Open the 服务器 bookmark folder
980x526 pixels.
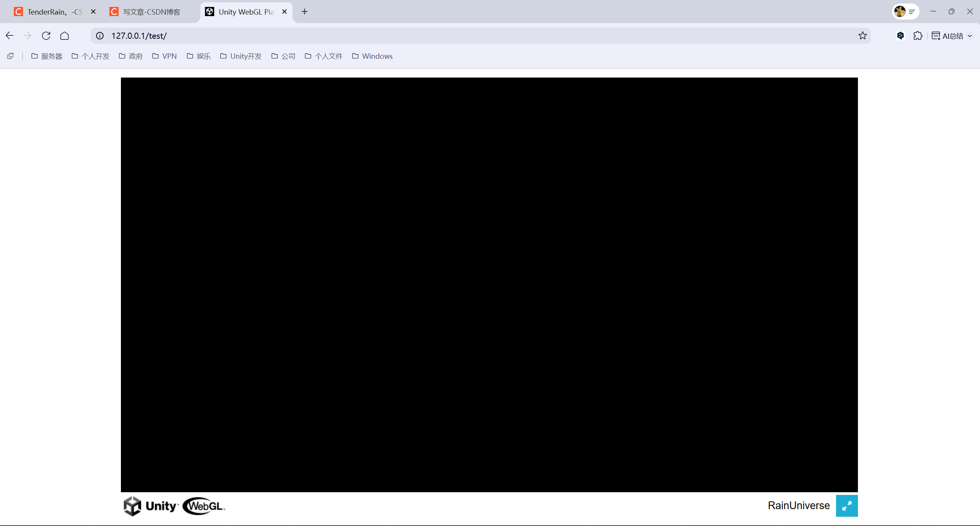(46, 56)
